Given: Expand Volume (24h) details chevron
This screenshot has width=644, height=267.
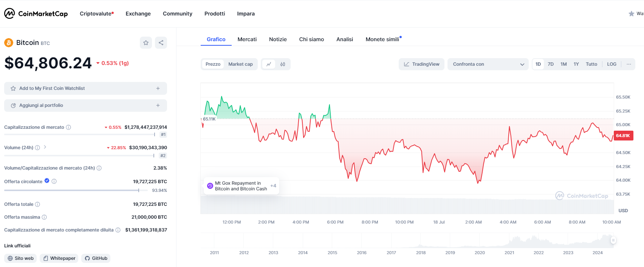Looking at the screenshot, I should (45, 147).
